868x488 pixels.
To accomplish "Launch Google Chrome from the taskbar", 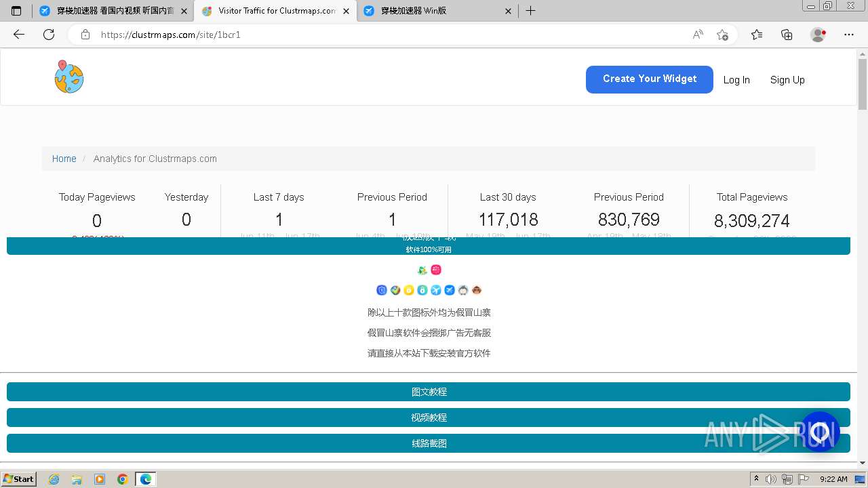I will tap(123, 479).
